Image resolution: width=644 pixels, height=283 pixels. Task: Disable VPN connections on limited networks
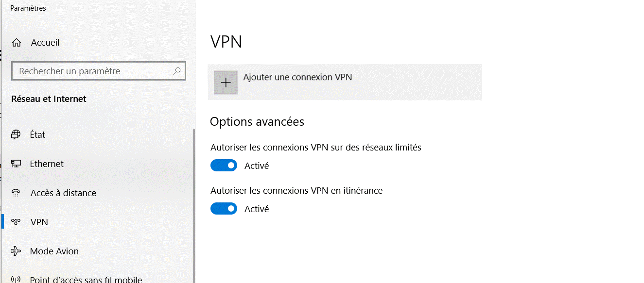click(224, 165)
